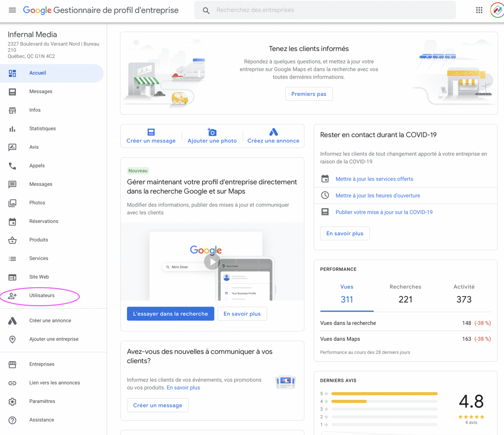Click the 4-star rating bar

pos(384,402)
